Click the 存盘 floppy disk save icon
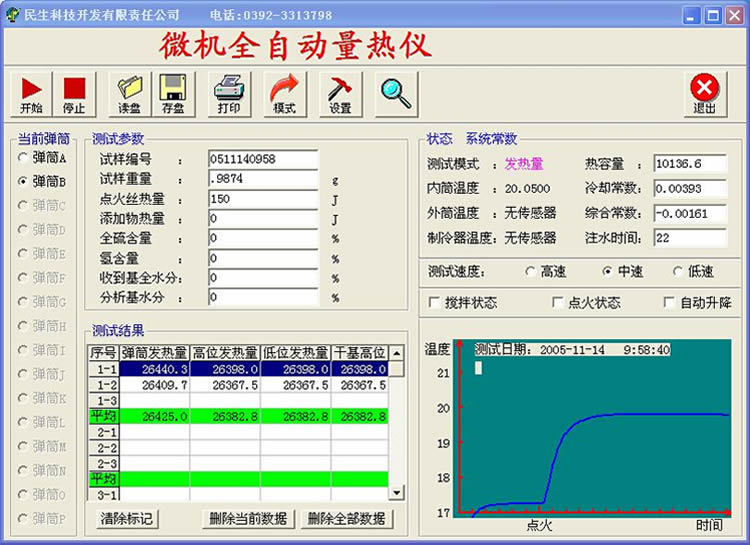 173,94
